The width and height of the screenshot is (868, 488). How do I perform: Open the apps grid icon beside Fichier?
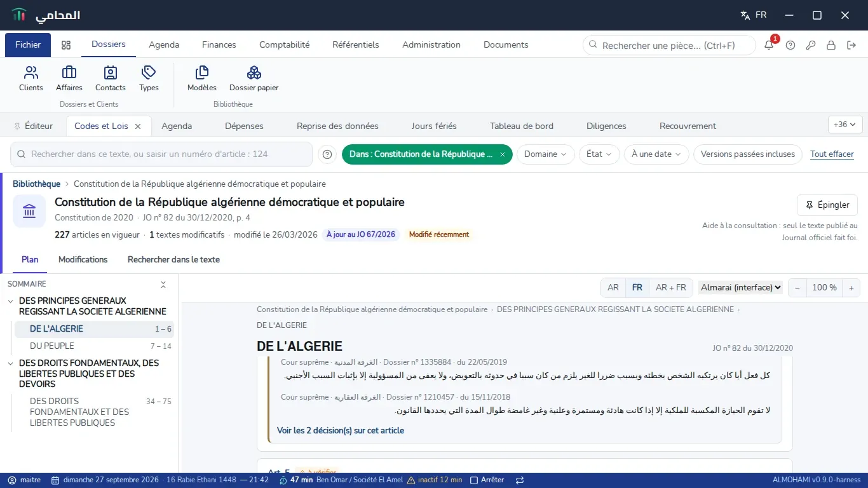click(66, 45)
